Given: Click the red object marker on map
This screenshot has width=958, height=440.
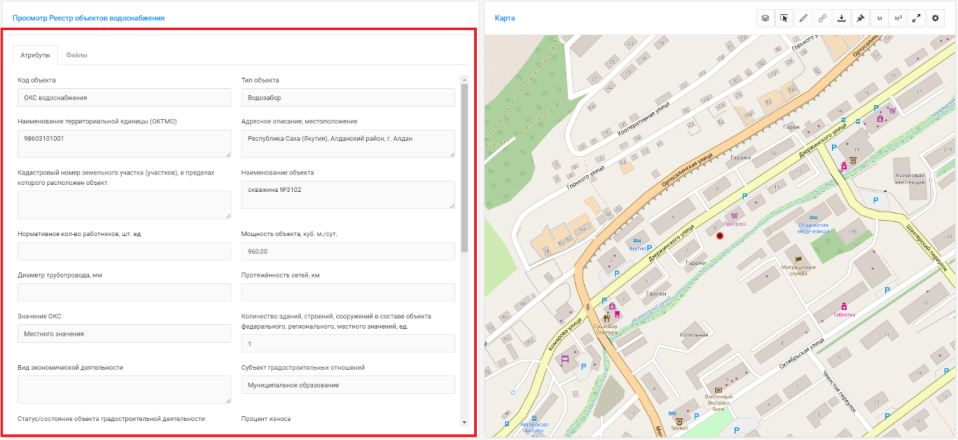Looking at the screenshot, I should coord(718,237).
